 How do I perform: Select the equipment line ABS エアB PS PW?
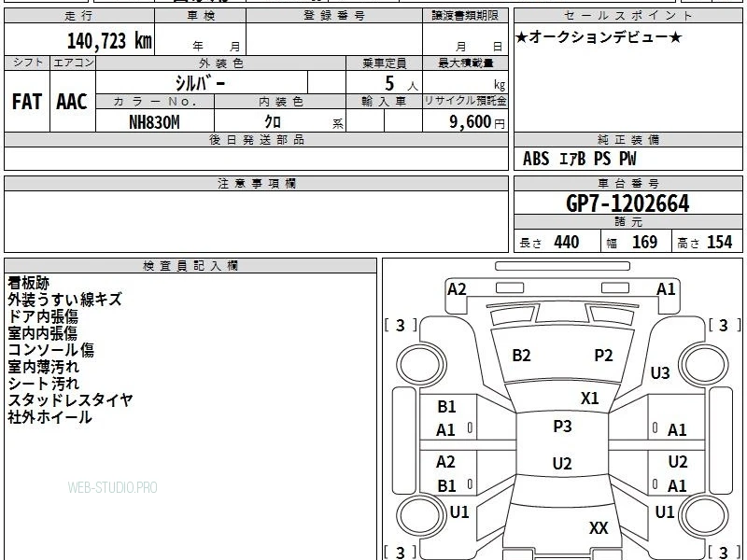[579, 159]
